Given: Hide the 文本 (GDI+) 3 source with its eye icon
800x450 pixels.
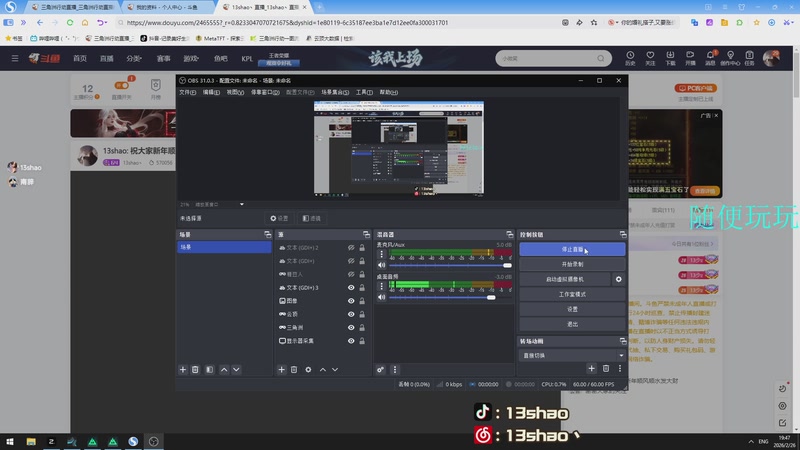Looking at the screenshot, I should click(351, 288).
